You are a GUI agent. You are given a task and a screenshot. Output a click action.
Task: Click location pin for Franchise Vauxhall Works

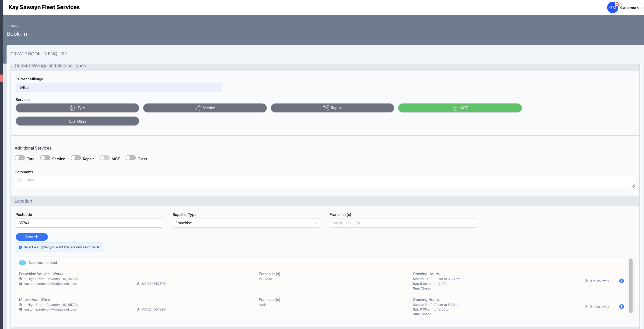tap(586, 281)
